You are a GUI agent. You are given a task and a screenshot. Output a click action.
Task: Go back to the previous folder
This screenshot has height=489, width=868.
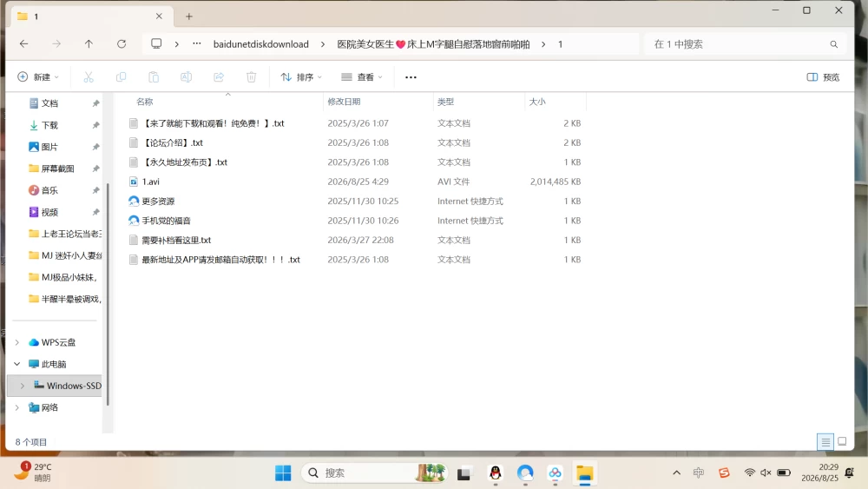[x=23, y=43]
